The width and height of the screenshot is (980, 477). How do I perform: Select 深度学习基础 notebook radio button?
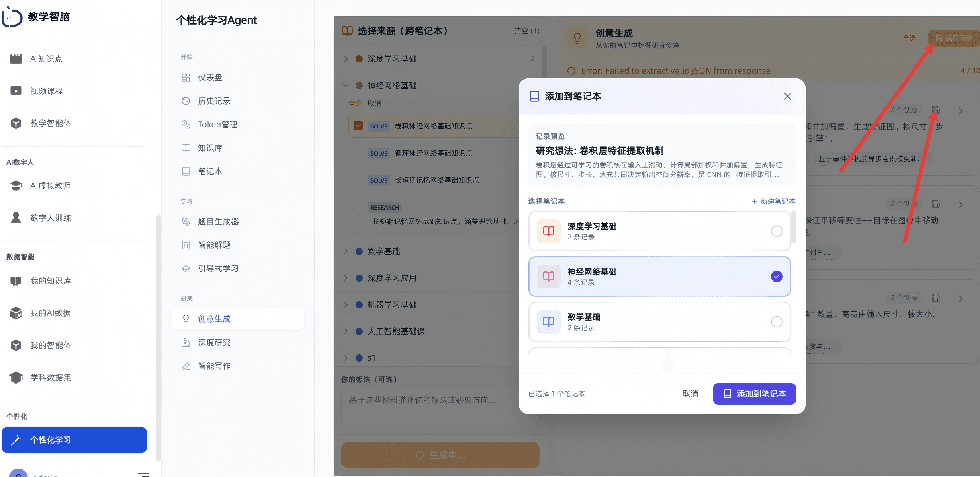pos(777,231)
